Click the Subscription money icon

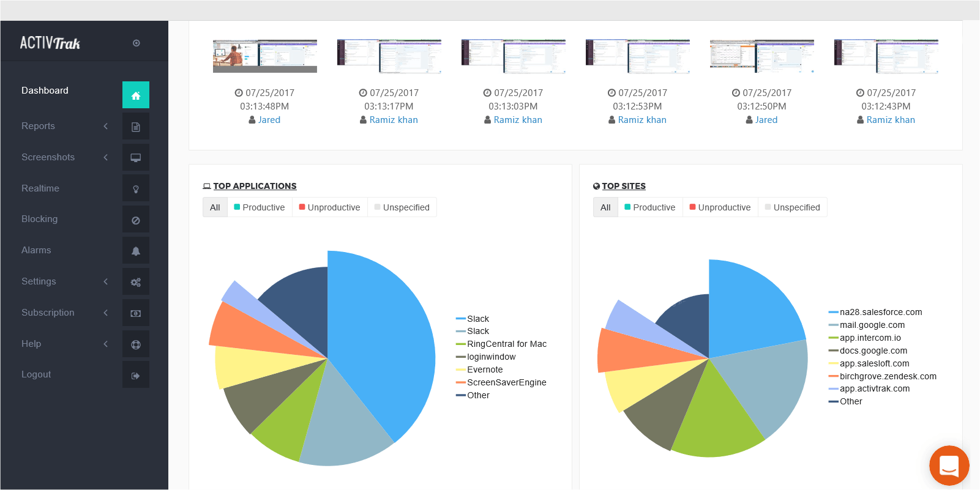(136, 313)
